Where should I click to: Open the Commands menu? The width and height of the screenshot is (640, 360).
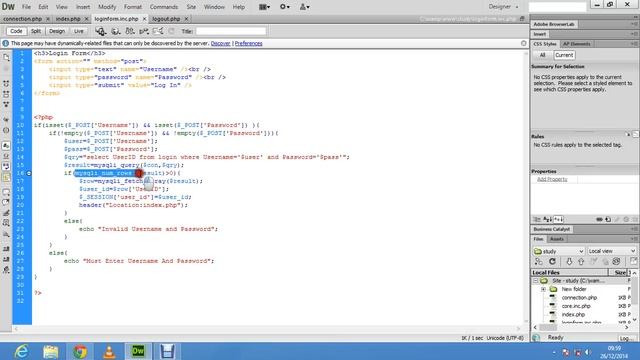click(164, 7)
